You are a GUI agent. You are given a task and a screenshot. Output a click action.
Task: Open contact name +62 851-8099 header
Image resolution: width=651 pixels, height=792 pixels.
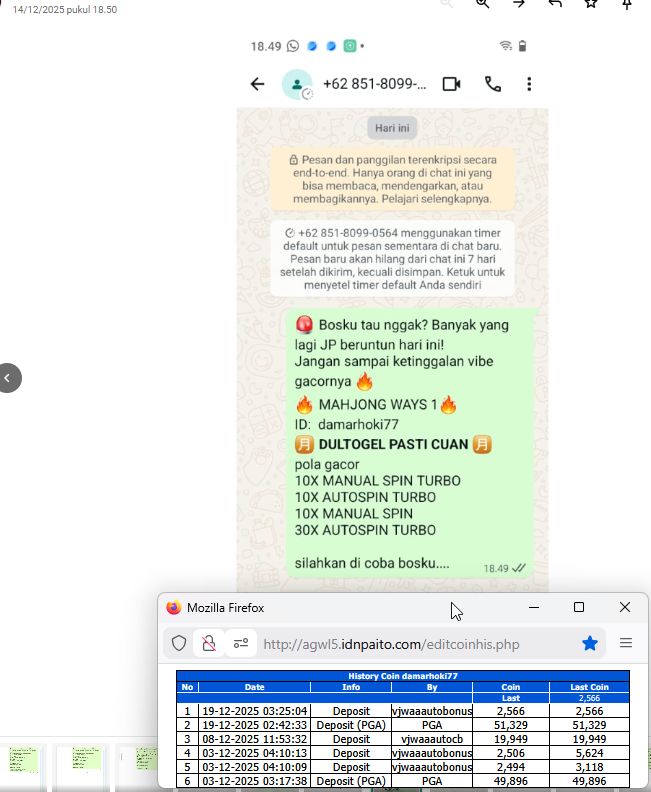click(374, 84)
